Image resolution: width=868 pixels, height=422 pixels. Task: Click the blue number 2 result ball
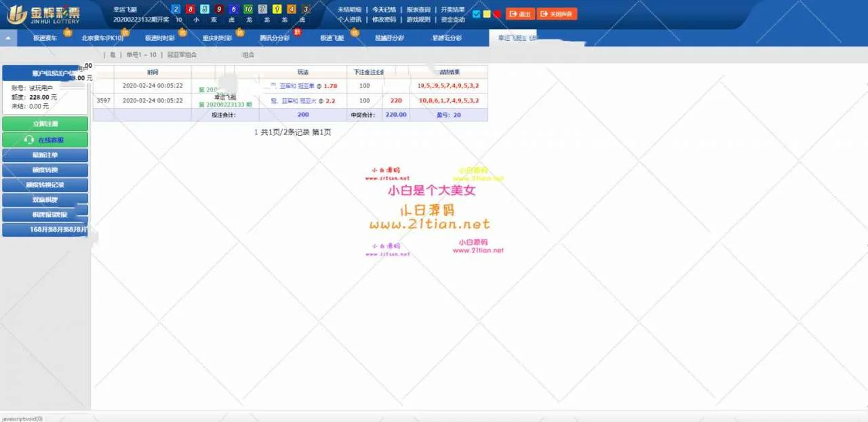click(176, 9)
